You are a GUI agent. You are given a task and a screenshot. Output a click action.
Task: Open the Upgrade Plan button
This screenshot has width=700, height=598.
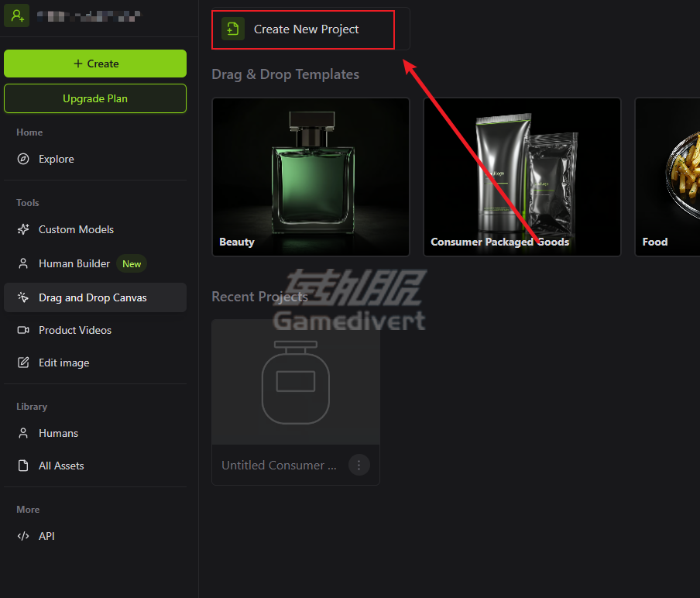[x=95, y=98]
